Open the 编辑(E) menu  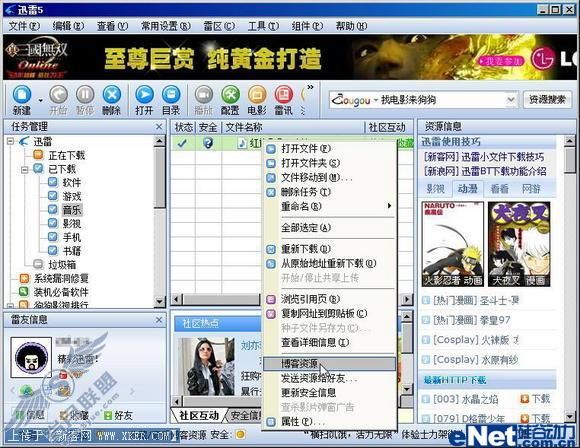pos(68,26)
